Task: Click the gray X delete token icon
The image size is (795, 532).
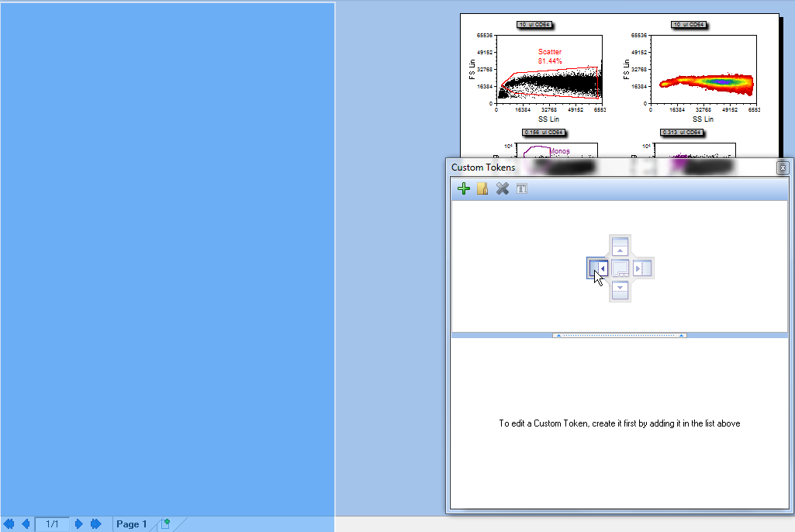Action: [x=503, y=188]
